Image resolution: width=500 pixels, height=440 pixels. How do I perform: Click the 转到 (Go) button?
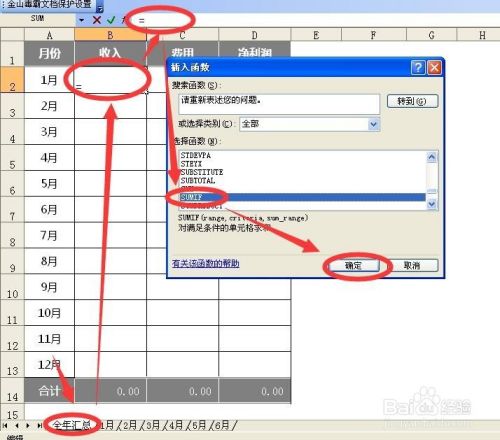(x=412, y=101)
